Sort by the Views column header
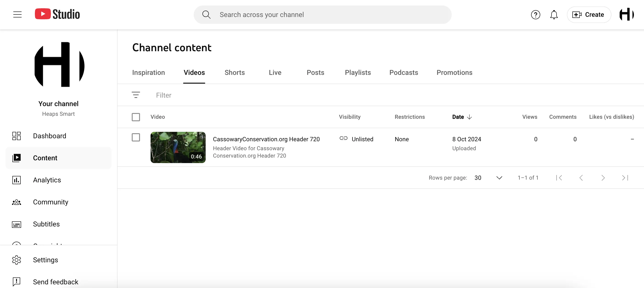Screen dimensions: 644x288 tap(529, 117)
